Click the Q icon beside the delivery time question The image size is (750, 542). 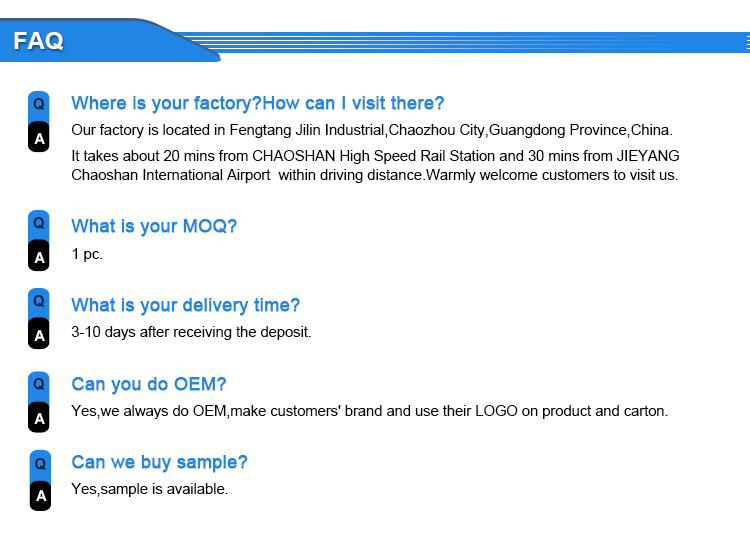39,301
